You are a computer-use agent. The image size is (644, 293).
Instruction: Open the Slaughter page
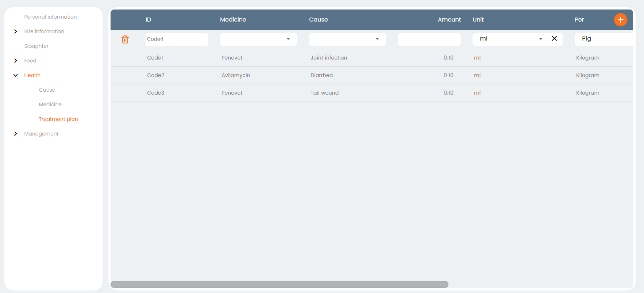[36, 46]
